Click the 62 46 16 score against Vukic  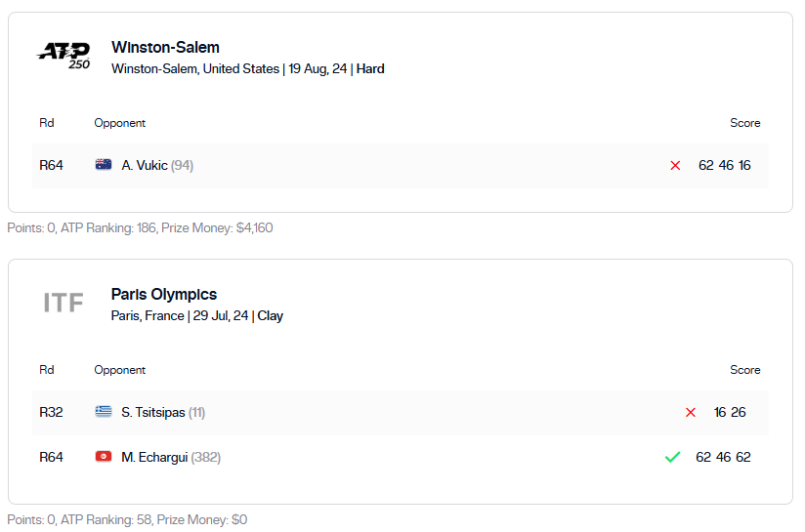point(724,166)
